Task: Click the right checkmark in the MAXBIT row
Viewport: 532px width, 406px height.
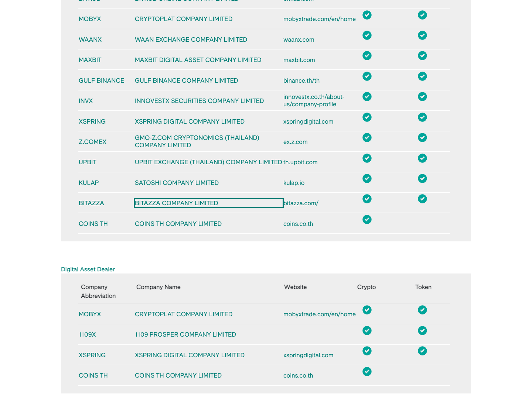Action: coord(422,56)
